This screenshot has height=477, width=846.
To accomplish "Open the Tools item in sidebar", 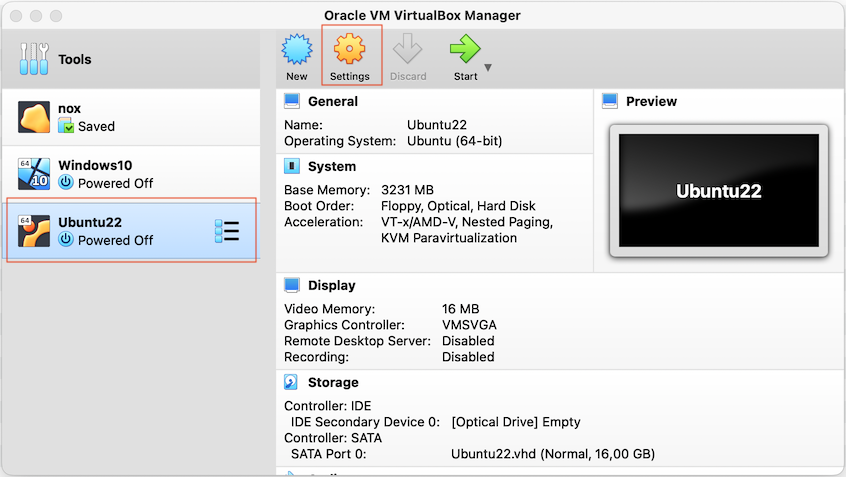I will coord(131,59).
